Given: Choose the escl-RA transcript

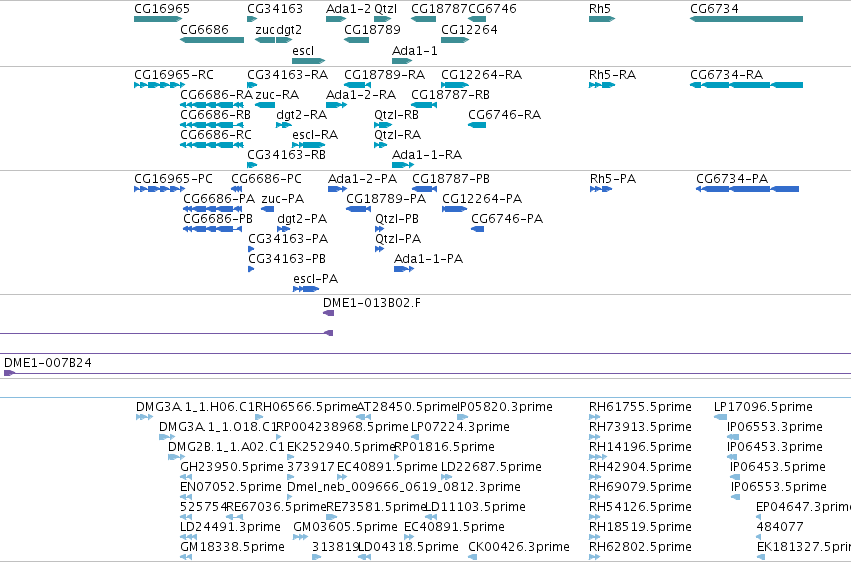Looking at the screenshot, I should 308,145.
